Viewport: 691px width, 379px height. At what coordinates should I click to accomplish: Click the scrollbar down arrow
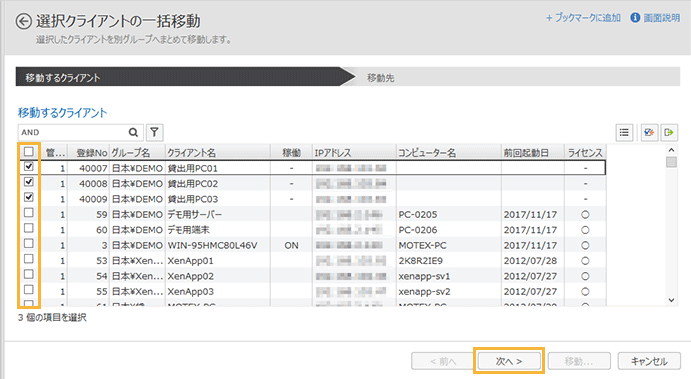point(671,300)
